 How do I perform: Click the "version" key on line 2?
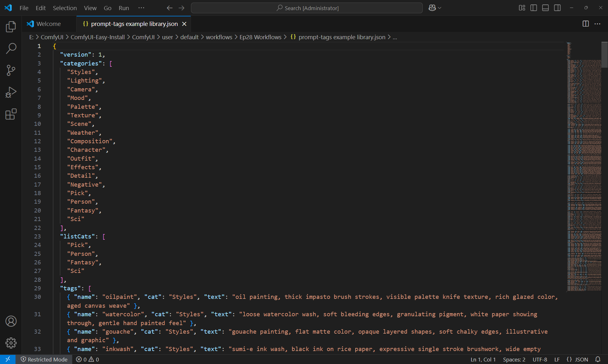click(x=75, y=55)
